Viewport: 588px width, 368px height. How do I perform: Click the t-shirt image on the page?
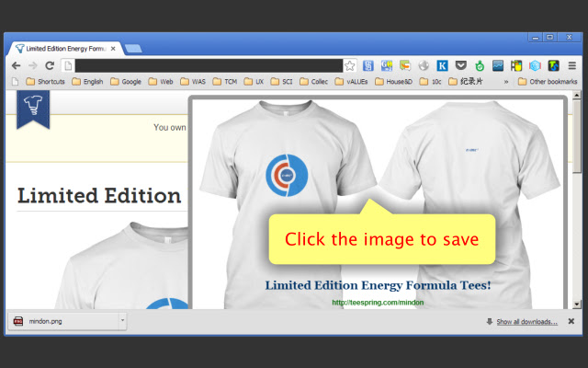tap(122, 266)
